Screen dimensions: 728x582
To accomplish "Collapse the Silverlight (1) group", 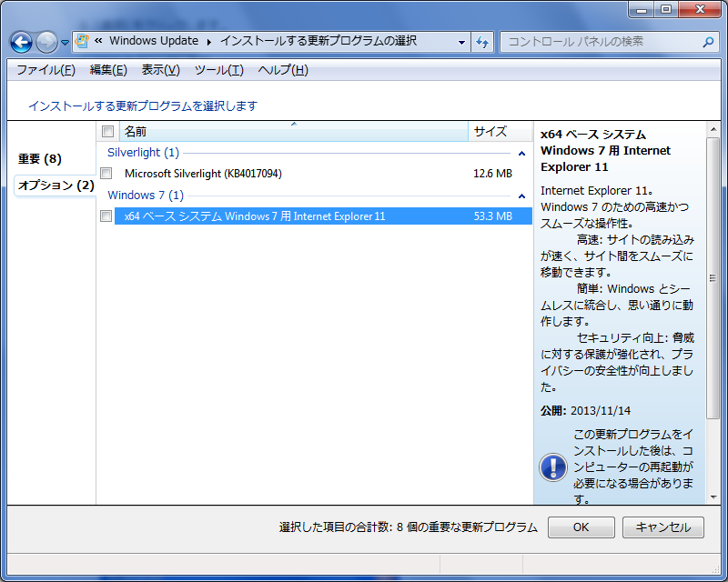I will point(521,154).
